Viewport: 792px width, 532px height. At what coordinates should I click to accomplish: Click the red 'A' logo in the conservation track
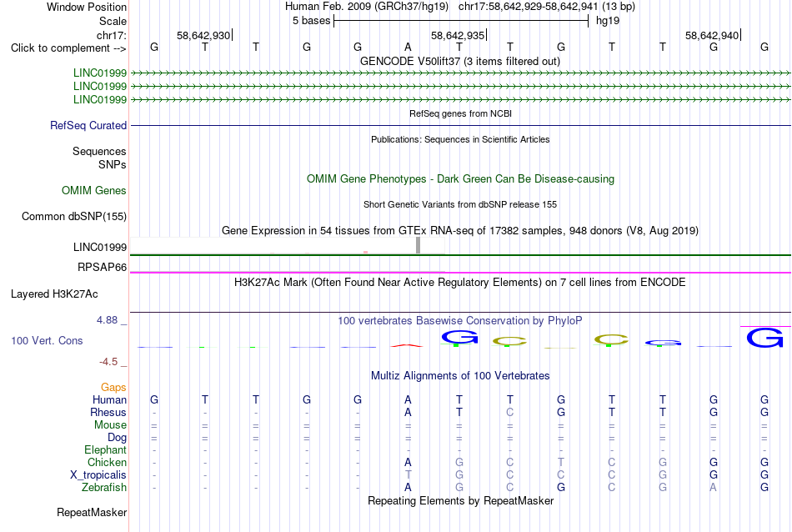click(x=408, y=345)
